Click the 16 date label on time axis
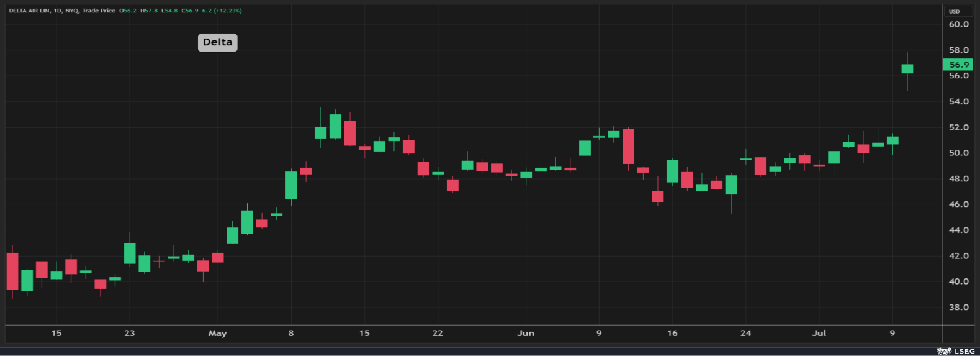980x356 pixels. click(x=672, y=333)
